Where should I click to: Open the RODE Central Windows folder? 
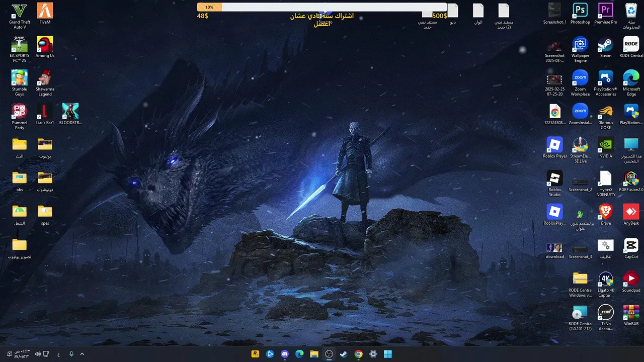[x=580, y=284]
